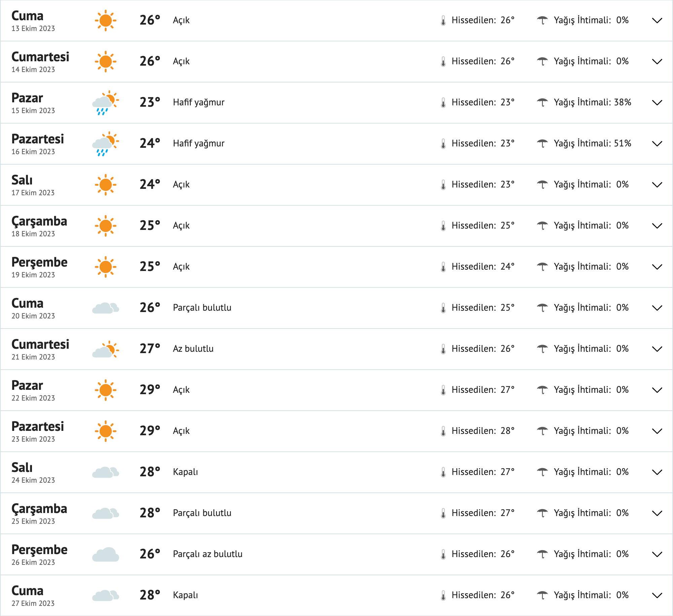Select the partly sunny icon for Cumartesi 21 Ekim
The width and height of the screenshot is (673, 616).
click(105, 349)
